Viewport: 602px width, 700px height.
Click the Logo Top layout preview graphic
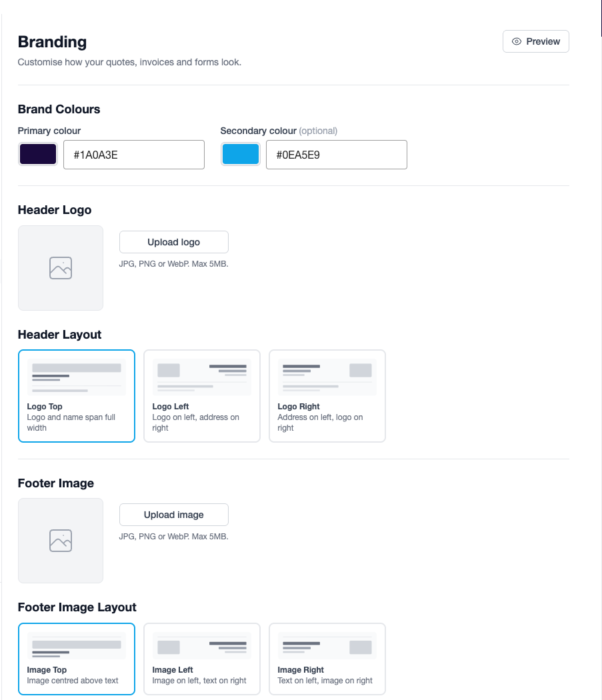click(77, 377)
